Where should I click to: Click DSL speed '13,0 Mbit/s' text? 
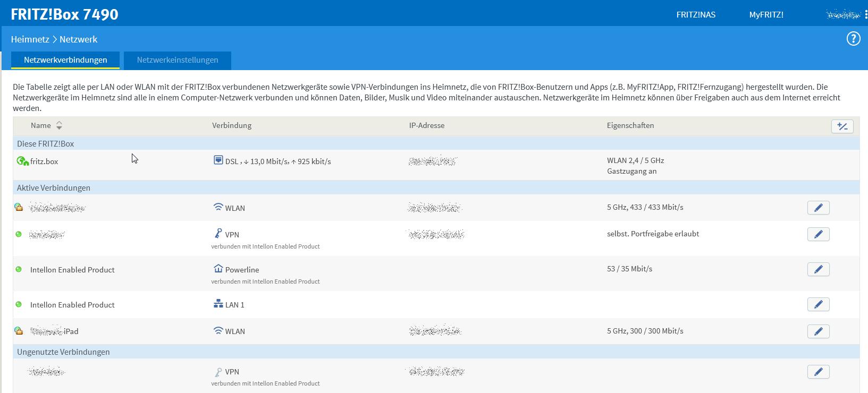point(269,161)
